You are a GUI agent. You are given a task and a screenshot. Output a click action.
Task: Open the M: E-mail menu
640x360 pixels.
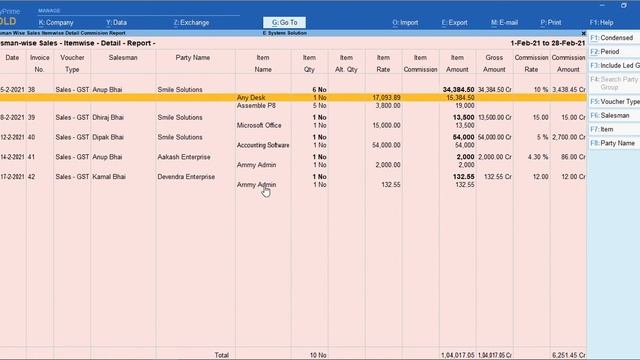(x=504, y=22)
